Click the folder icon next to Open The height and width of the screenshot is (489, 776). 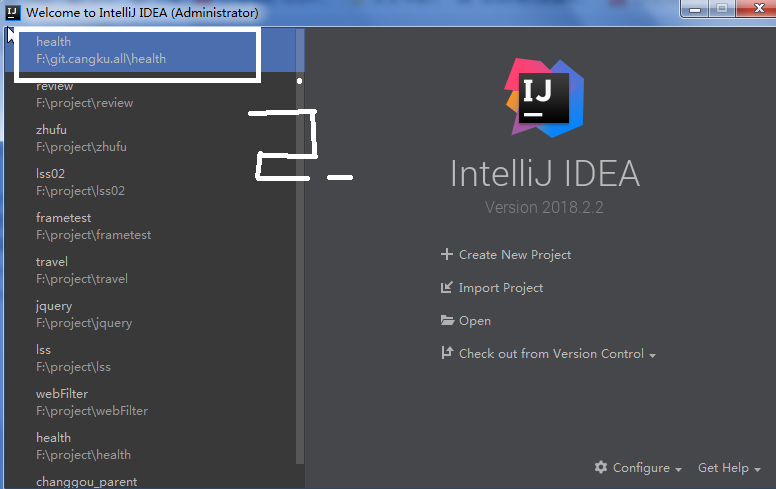tap(447, 320)
